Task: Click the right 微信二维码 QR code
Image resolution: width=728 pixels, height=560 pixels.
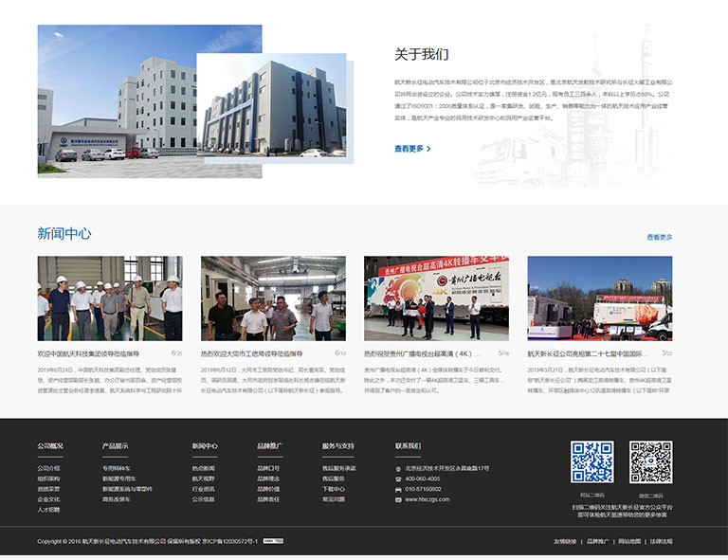Action: (650, 462)
